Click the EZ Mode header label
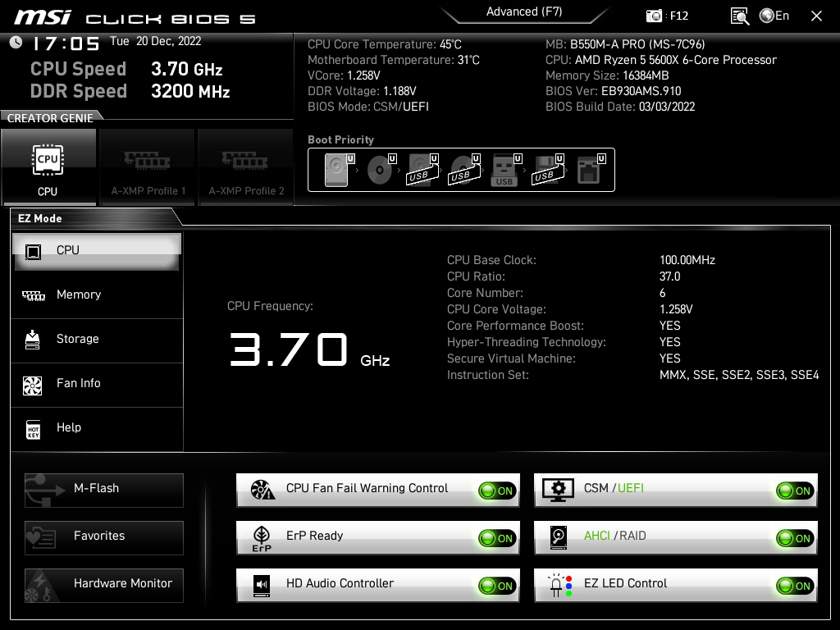 pyautogui.click(x=40, y=218)
